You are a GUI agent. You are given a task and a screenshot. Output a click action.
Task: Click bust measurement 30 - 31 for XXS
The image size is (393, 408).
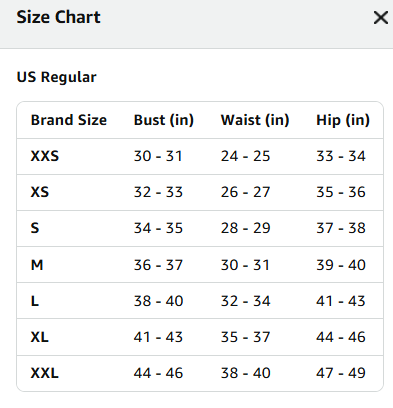pyautogui.click(x=158, y=156)
